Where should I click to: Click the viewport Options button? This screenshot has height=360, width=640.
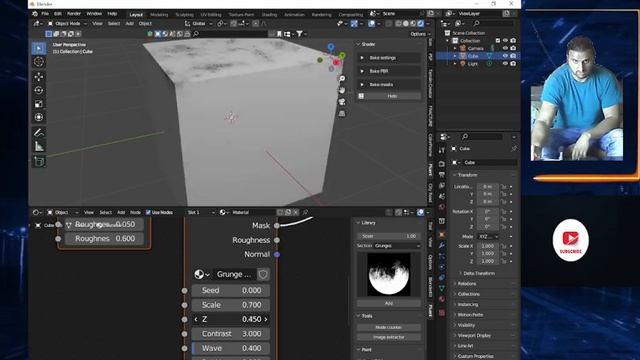tap(420, 34)
